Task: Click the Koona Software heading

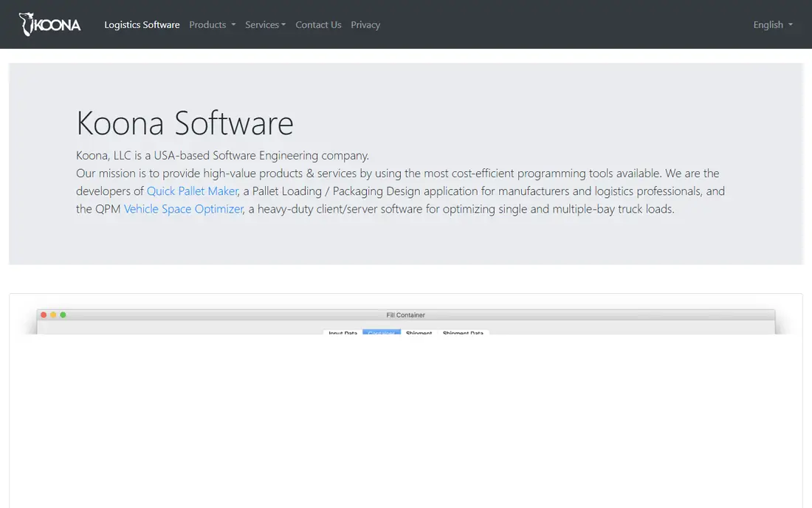Action: tap(185, 123)
